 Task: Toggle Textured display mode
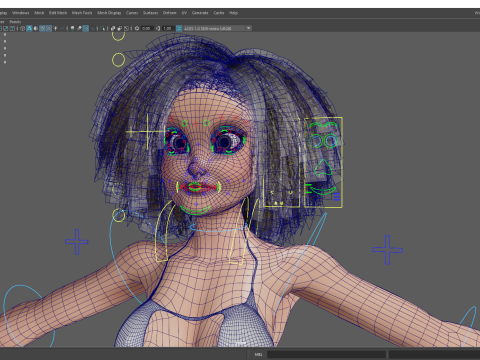[49, 28]
